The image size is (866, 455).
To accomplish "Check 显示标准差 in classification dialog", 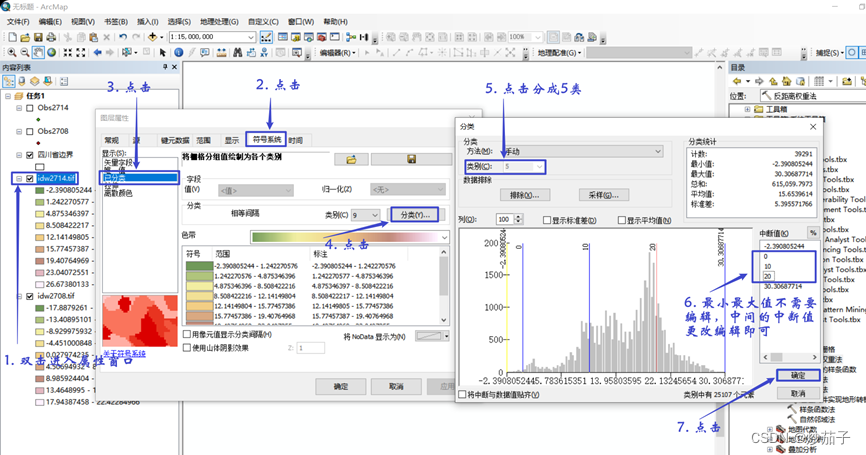I will pos(547,220).
